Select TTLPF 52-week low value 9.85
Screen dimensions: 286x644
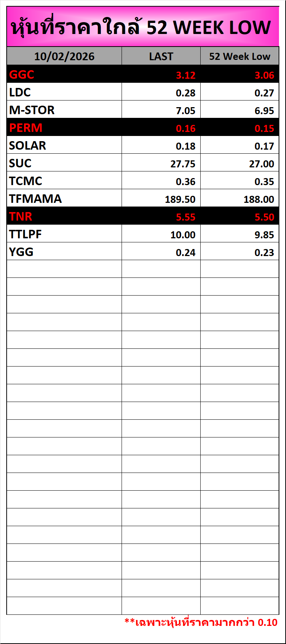264,235
